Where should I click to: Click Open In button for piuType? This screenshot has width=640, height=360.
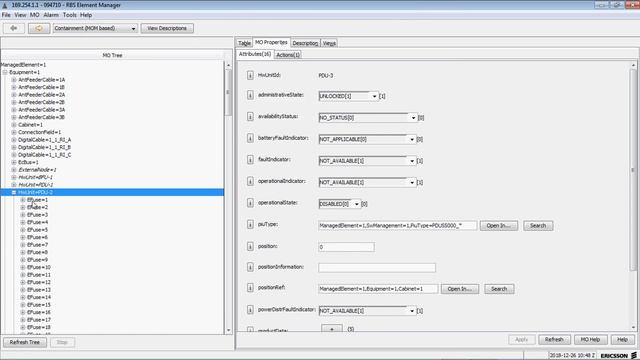tap(499, 226)
